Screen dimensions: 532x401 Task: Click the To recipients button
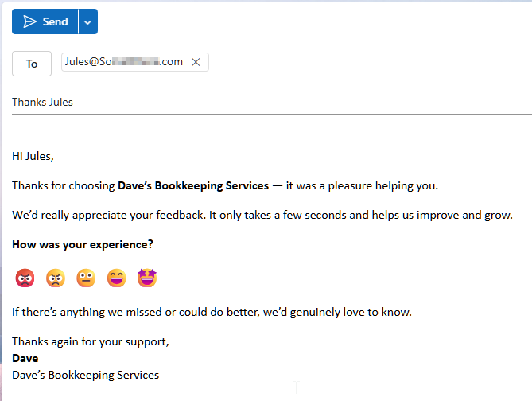[32, 64]
